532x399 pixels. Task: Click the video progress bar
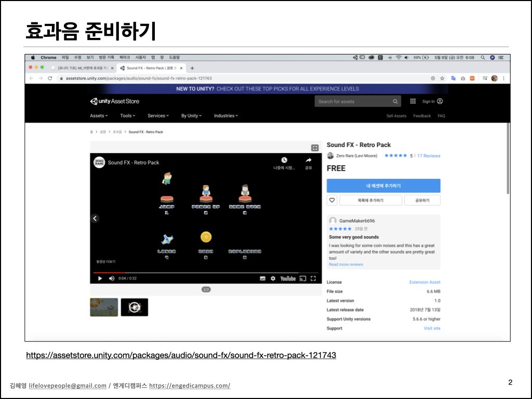tap(206, 272)
